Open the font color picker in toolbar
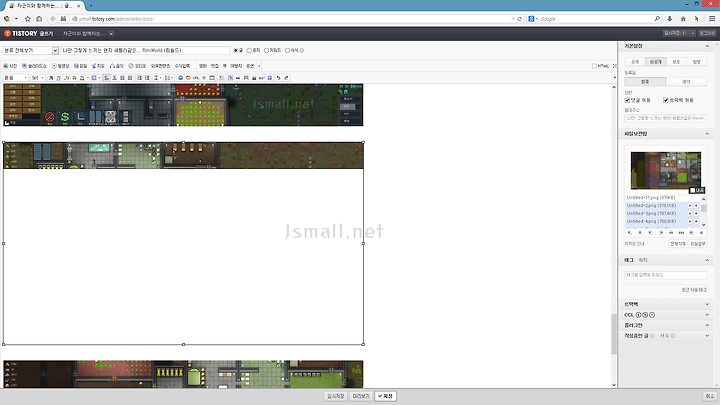This screenshot has width=720, height=405. [83, 78]
